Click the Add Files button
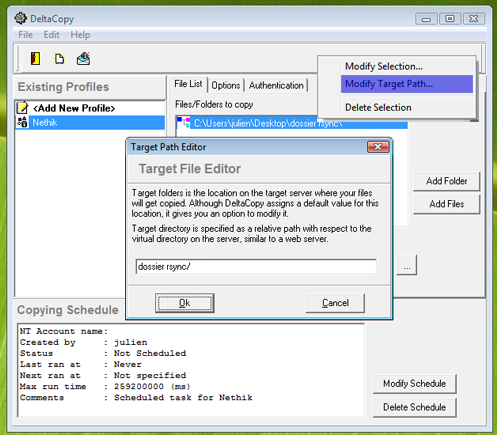The width and height of the screenshot is (497, 435). pyautogui.click(x=446, y=204)
